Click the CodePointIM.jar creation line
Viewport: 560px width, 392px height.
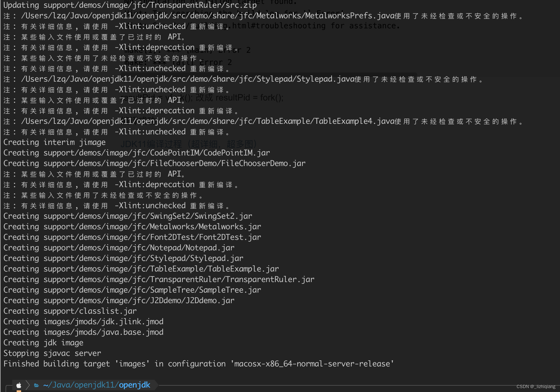point(137,153)
